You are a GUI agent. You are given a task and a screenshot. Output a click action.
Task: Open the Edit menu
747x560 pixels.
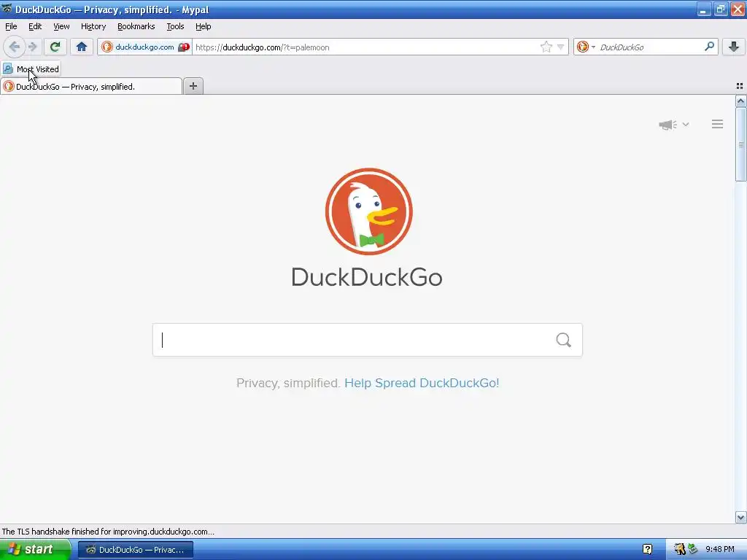[35, 26]
